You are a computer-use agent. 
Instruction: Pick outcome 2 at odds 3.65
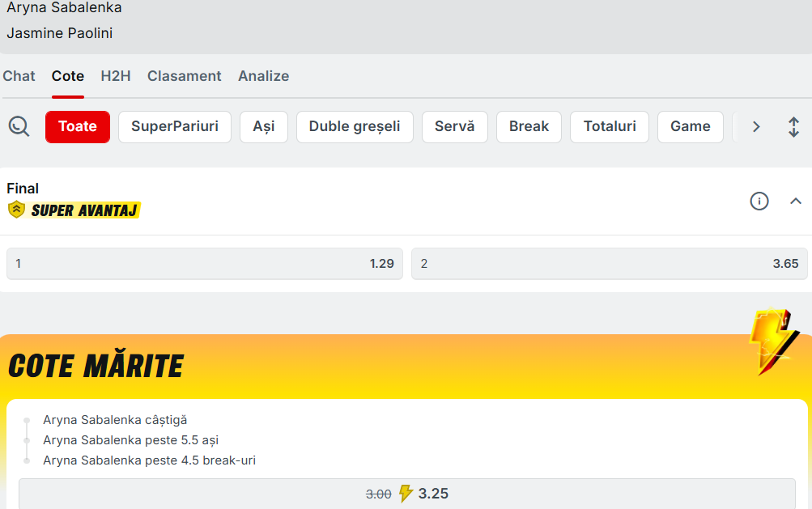click(x=609, y=264)
